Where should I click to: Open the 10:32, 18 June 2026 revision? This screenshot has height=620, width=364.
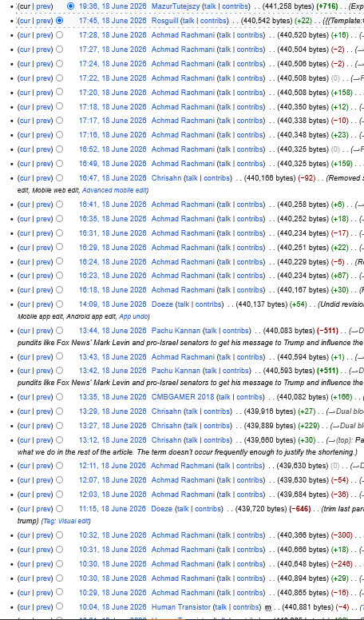tap(113, 535)
